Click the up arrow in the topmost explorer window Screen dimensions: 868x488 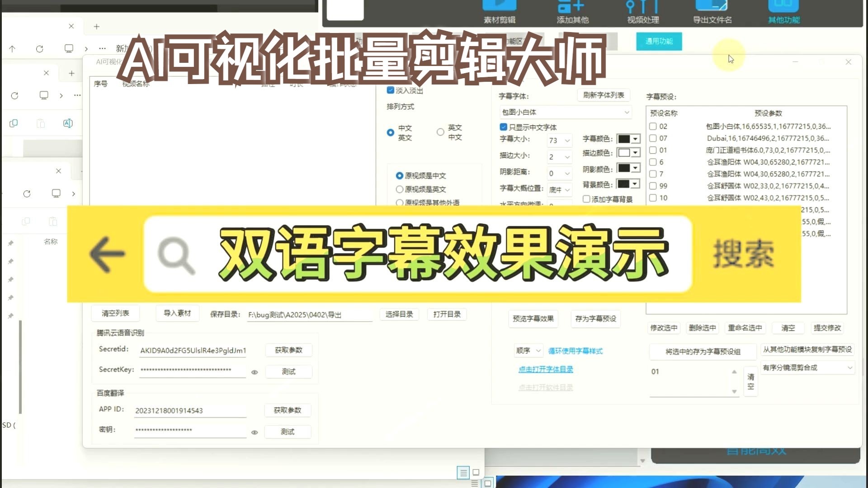pos(12,49)
